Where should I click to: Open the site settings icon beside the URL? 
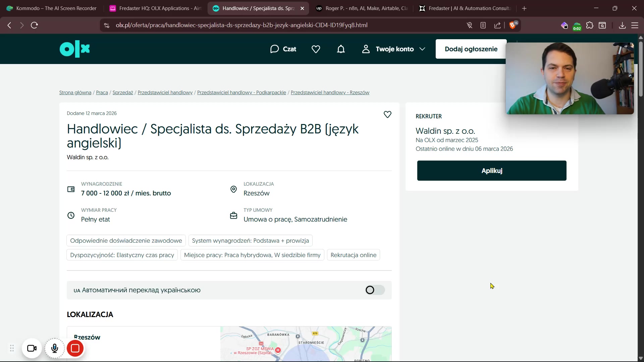pos(107,25)
